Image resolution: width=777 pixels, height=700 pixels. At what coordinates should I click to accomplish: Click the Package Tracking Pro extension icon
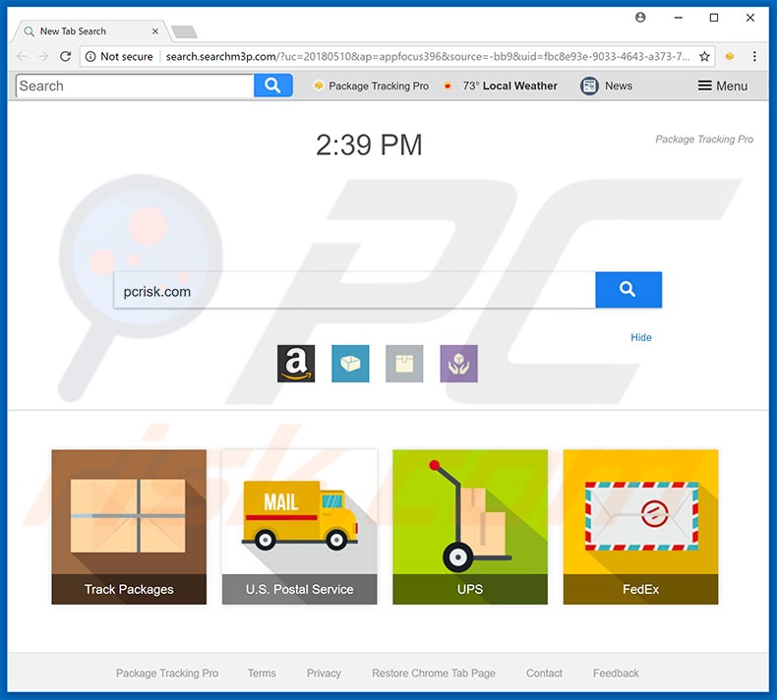pos(730,56)
